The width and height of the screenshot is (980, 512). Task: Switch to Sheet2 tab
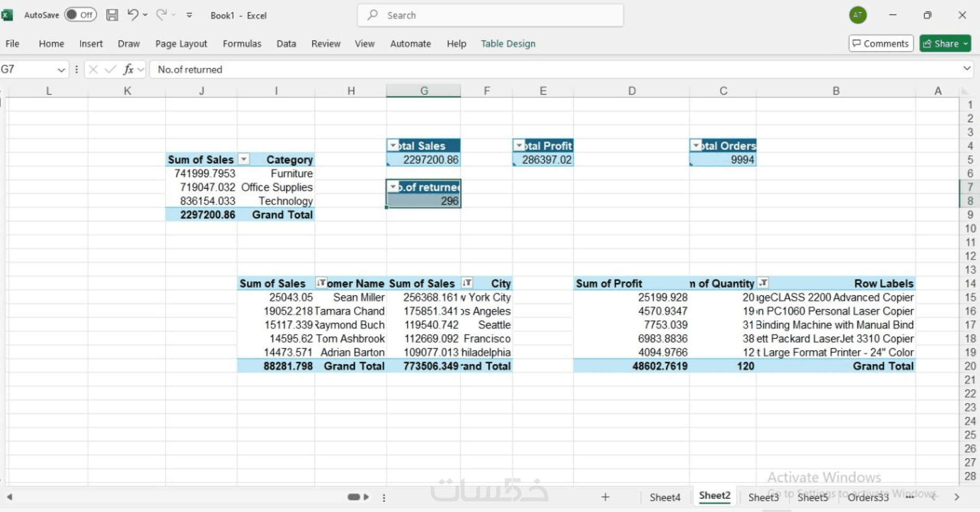pyautogui.click(x=714, y=496)
